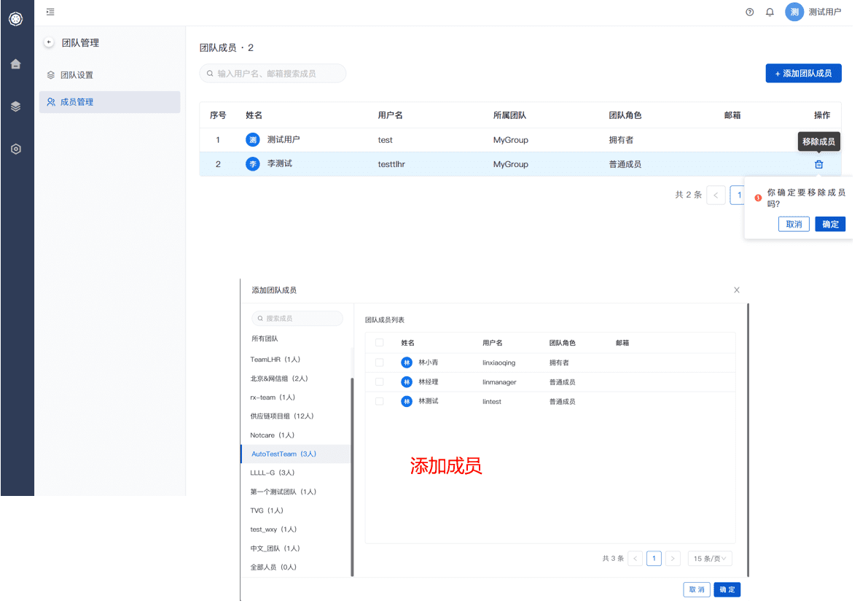Open the hexagon settings icon in the sidebar
Screen dimensions: 868x609
pos(16,149)
